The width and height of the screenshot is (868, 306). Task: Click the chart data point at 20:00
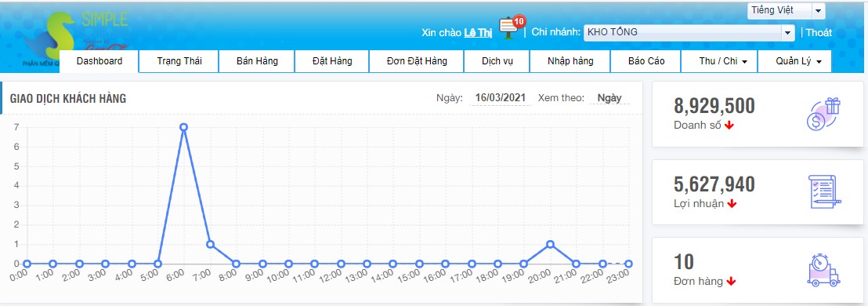point(550,245)
